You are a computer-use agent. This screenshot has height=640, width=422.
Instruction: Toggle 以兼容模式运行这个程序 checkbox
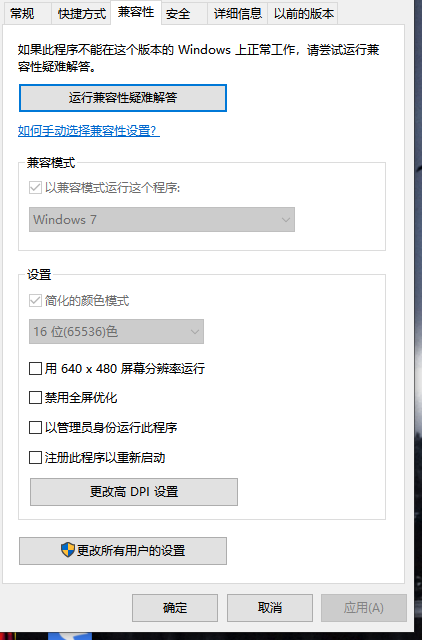coord(35,188)
